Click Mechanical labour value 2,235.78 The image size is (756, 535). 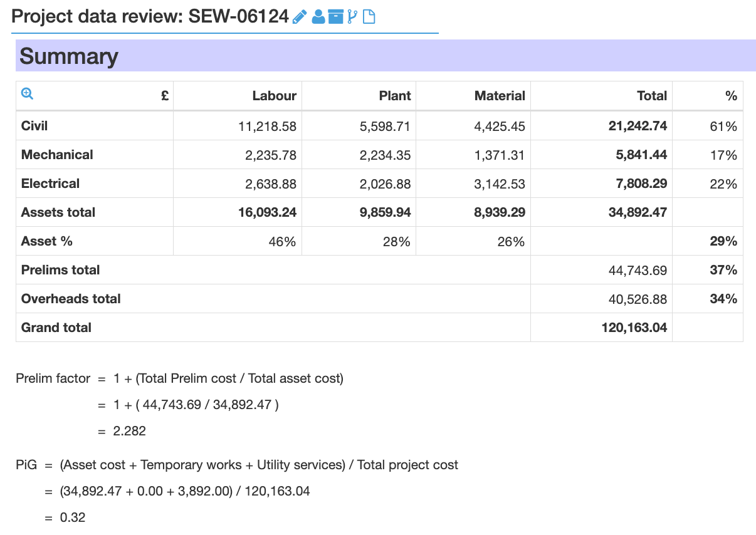[271, 155]
